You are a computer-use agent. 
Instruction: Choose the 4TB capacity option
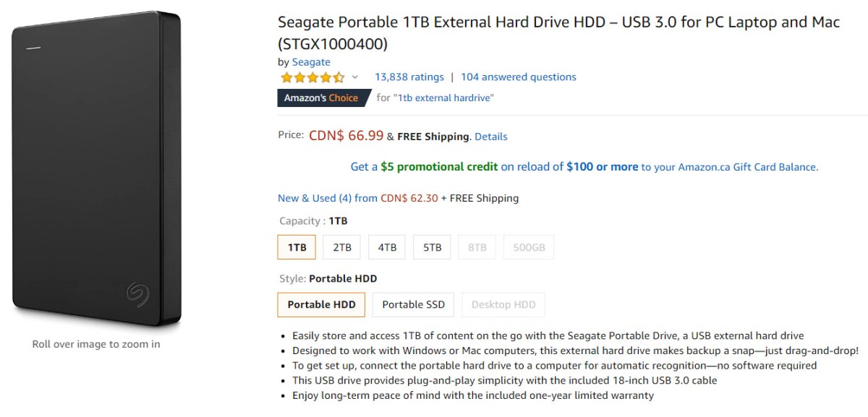coord(387,247)
